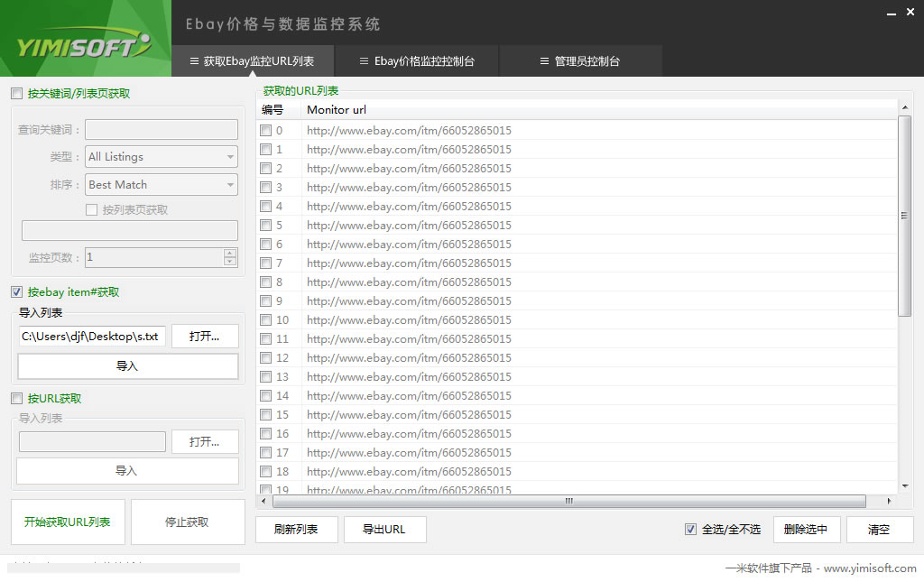The width and height of the screenshot is (924, 582).
Task: Click the list's scroll up arrow
Action: pyautogui.click(x=904, y=107)
